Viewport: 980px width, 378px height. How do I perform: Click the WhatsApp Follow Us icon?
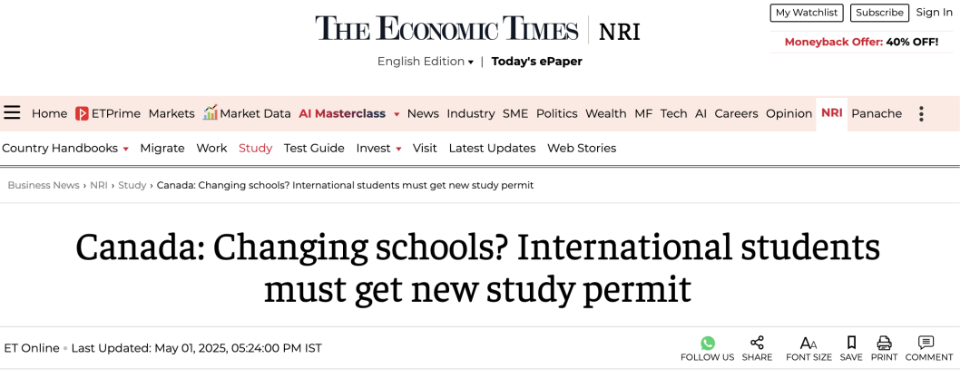pos(708,343)
